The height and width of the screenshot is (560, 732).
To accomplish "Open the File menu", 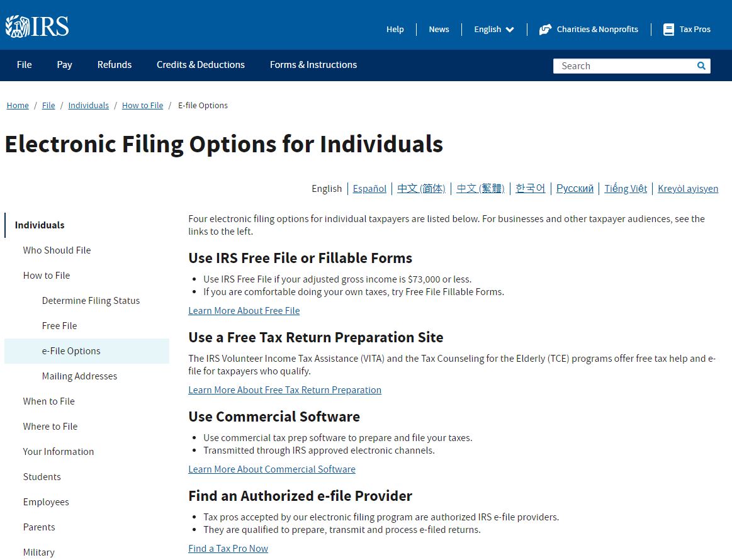I will point(25,65).
